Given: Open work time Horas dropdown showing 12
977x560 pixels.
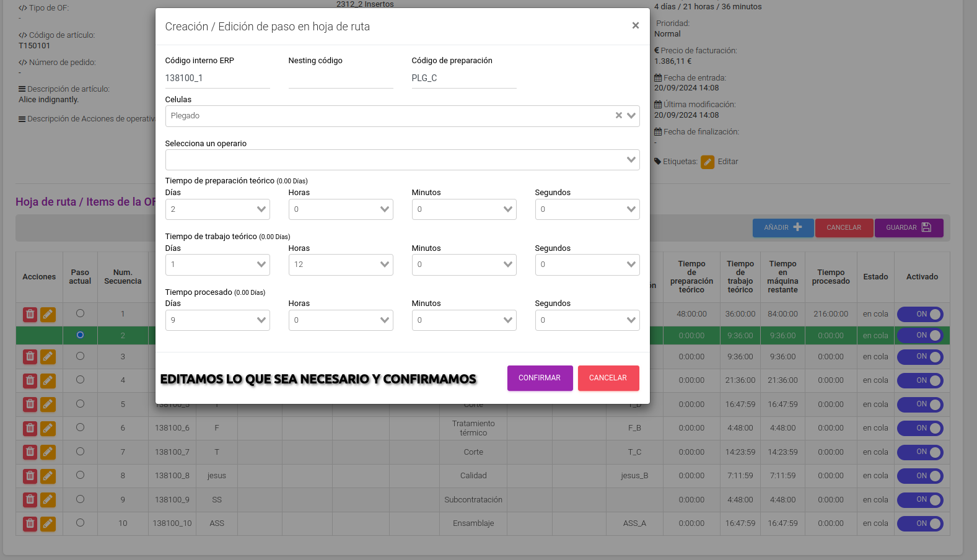Looking at the screenshot, I should pyautogui.click(x=341, y=265).
